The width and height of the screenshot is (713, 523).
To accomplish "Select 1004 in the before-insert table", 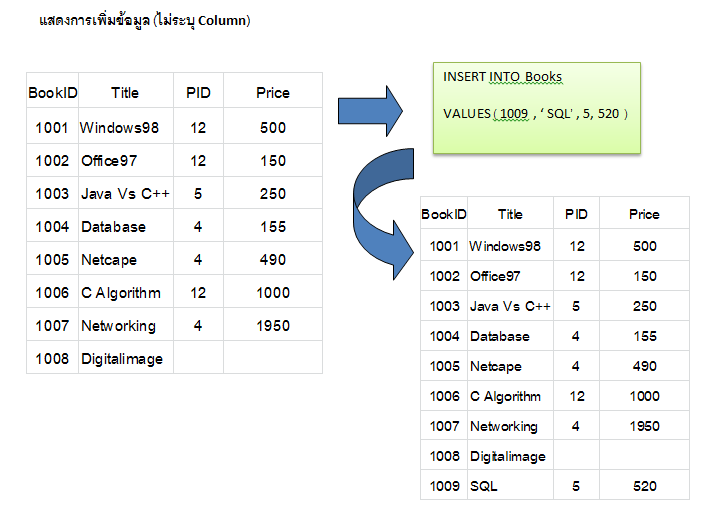I will click(x=52, y=227).
